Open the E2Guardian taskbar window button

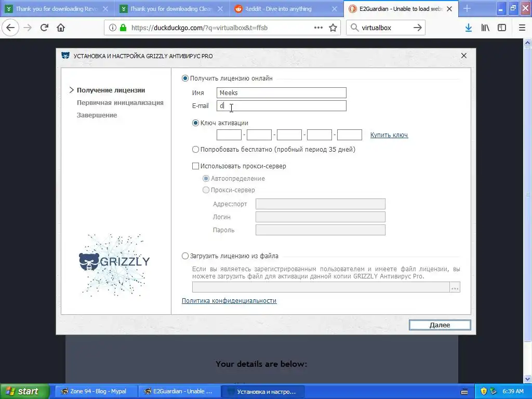(x=179, y=391)
